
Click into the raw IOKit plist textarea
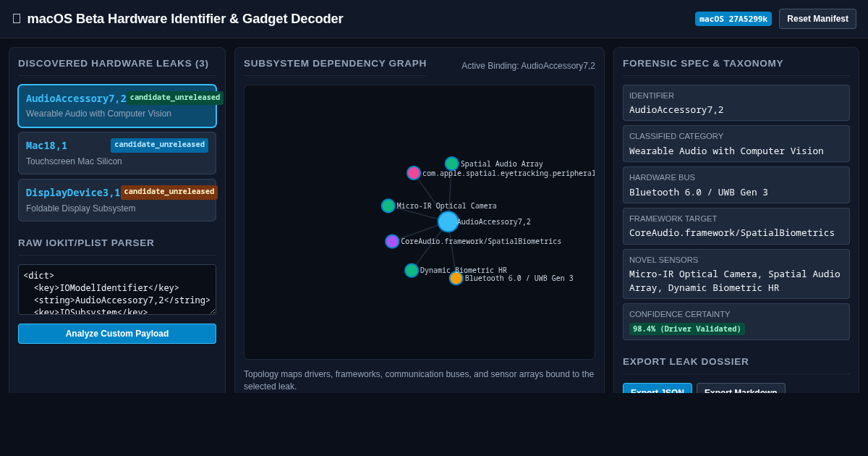(117, 290)
